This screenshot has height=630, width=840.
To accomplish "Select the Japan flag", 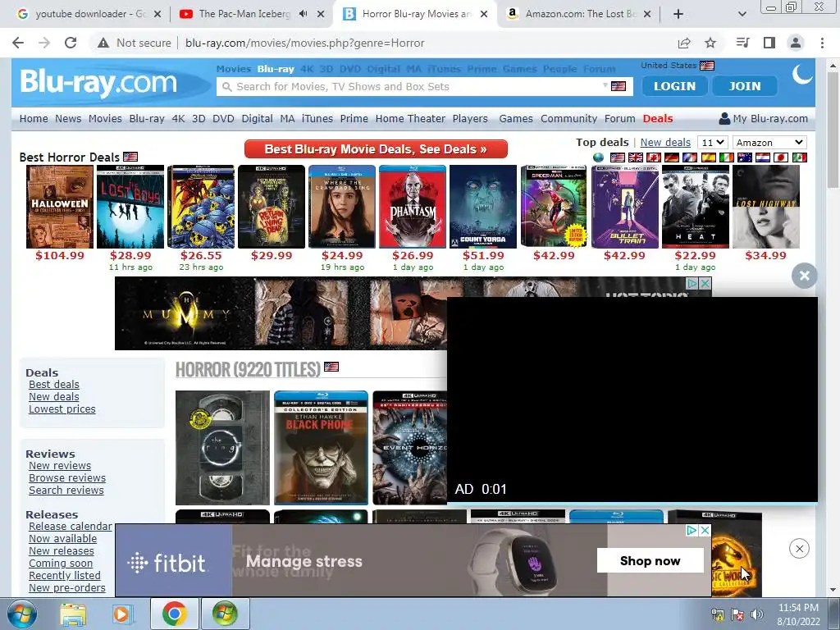I will coord(781,157).
